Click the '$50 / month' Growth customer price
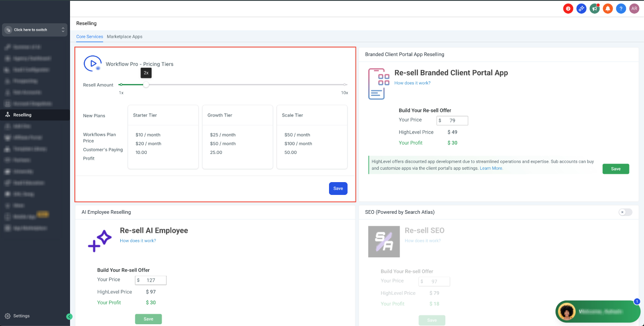Screen dimensions: 644x326 [223, 143]
